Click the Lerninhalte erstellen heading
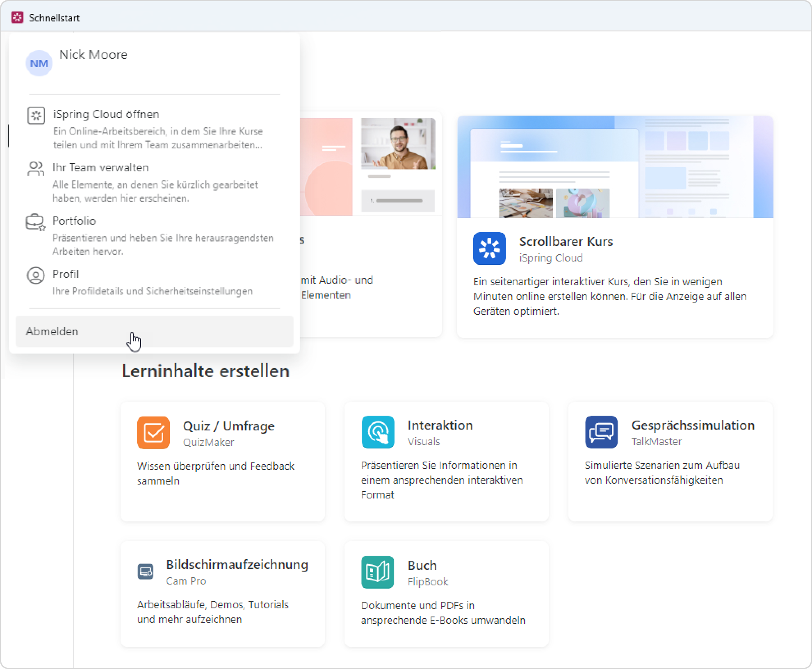Screen dimensions: 812x669 [205, 371]
